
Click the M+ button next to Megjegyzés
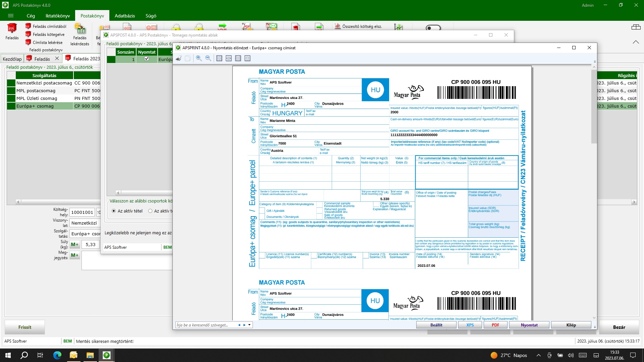(74, 255)
